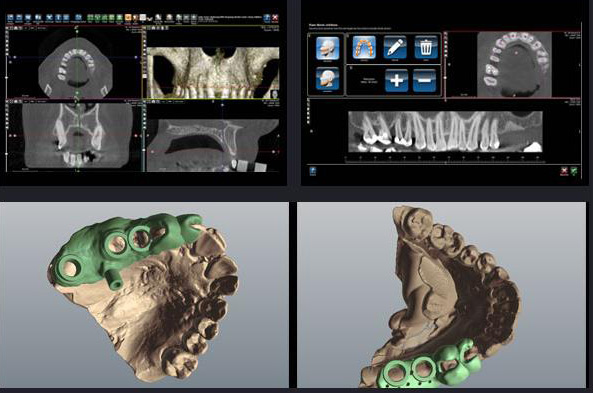Image resolution: width=593 pixels, height=393 pixels.
Task: Select the lower skull head icon
Action: coord(327,78)
